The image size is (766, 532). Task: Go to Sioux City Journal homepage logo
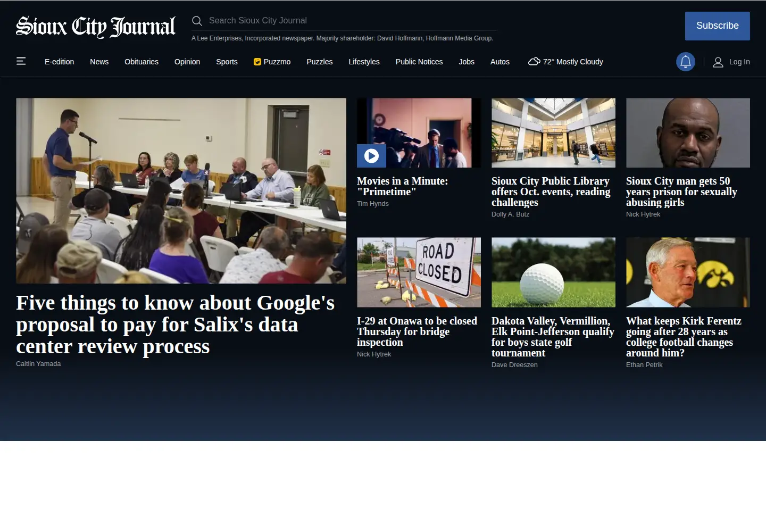click(96, 27)
